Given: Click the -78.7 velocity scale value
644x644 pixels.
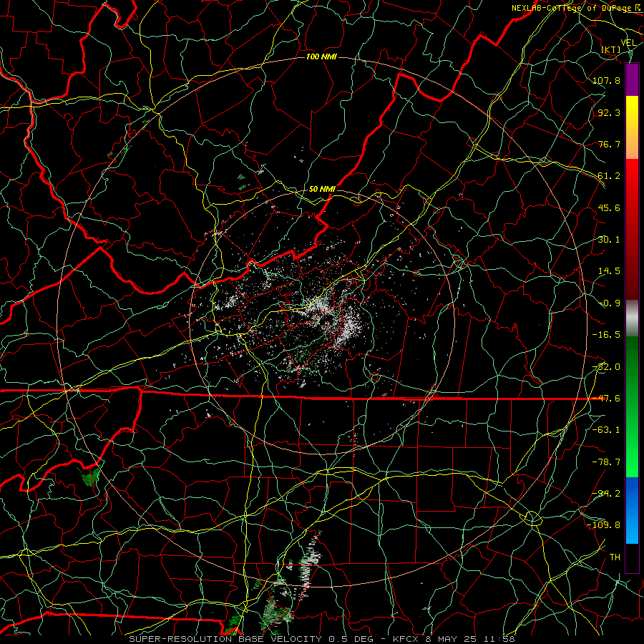Looking at the screenshot, I should (x=606, y=462).
